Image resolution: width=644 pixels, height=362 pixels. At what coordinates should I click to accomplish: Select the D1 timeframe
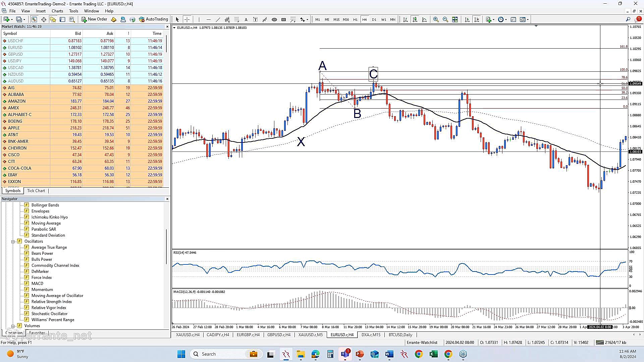tap(374, 19)
